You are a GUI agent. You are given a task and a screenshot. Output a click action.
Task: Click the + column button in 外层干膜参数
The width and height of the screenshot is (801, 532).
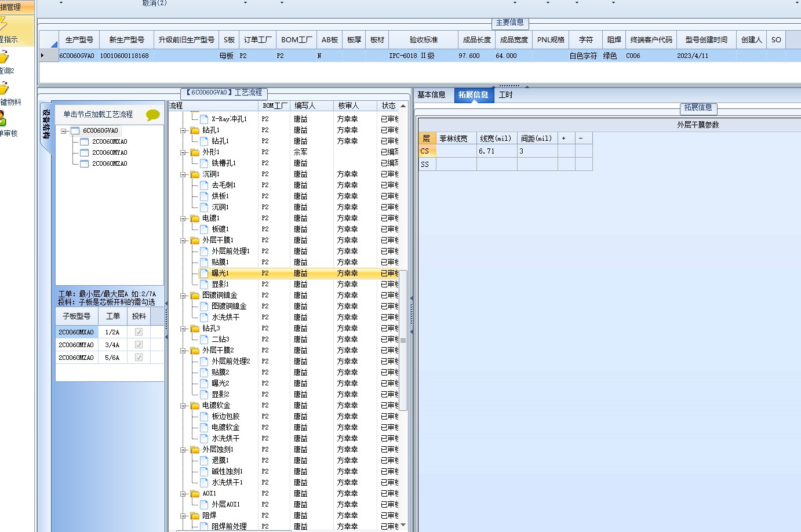pos(566,139)
